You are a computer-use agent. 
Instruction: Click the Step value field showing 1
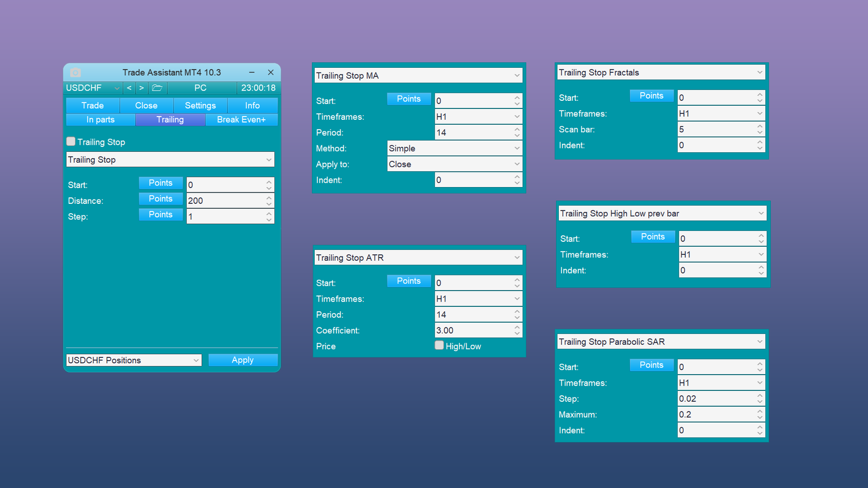coord(230,216)
